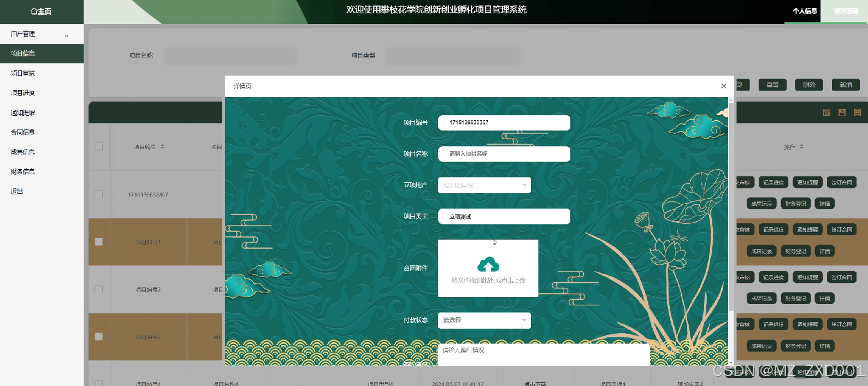This screenshot has width=868, height=386.
Task: Check the row 1715136633257 checkbox
Action: click(99, 194)
